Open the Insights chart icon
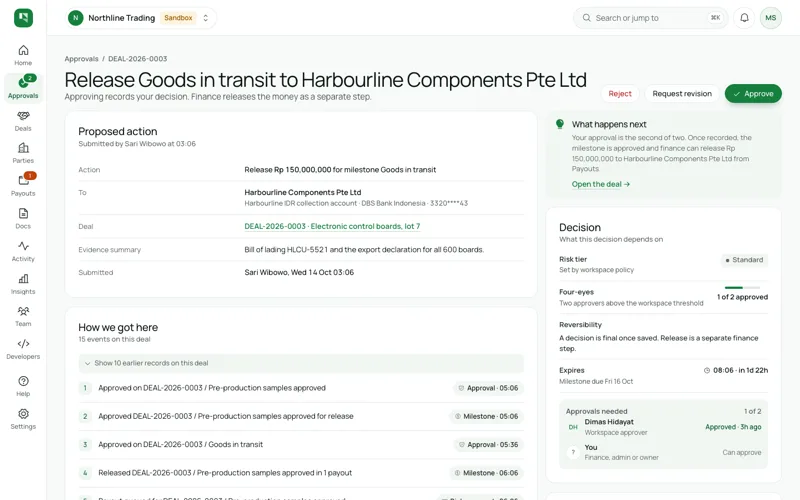The image size is (800, 500). click(23, 279)
